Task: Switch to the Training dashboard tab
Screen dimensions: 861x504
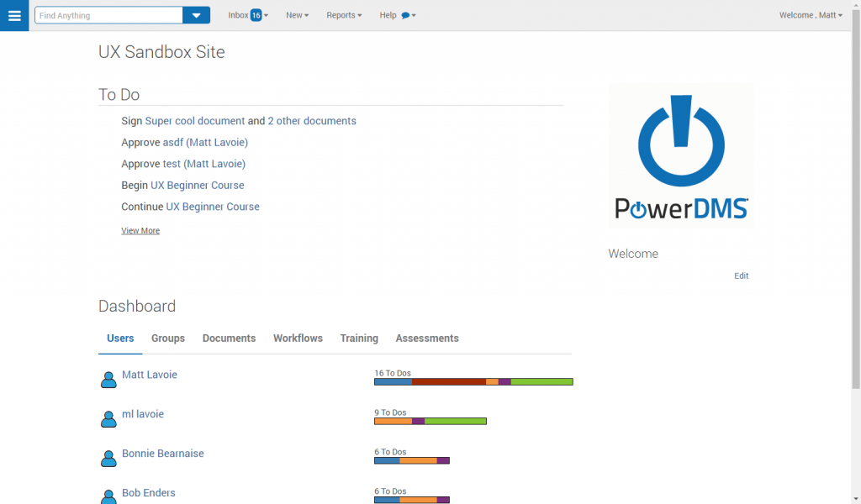Action: (x=359, y=339)
